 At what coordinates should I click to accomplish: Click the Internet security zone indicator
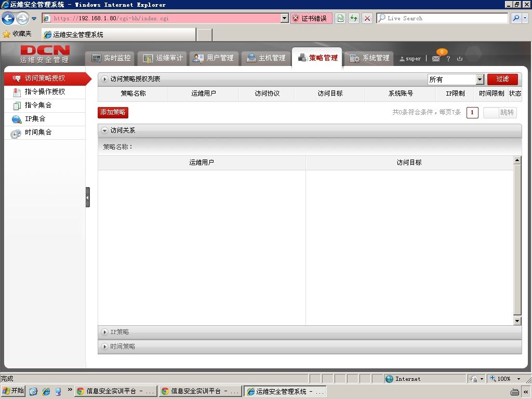tap(425, 379)
